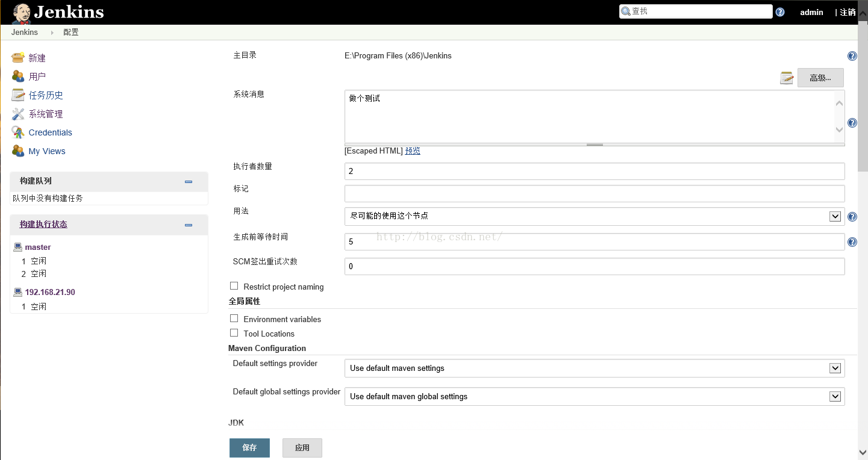
Task: Click the text area scroll down arrow
Action: pos(840,129)
